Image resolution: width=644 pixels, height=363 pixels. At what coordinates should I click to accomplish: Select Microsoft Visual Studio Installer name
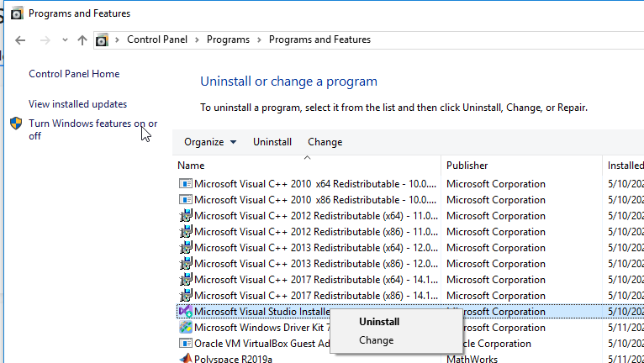pos(262,312)
